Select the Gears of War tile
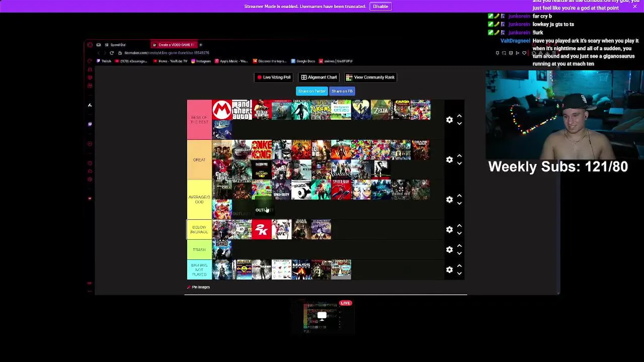This screenshot has width=644, height=362. click(x=421, y=150)
